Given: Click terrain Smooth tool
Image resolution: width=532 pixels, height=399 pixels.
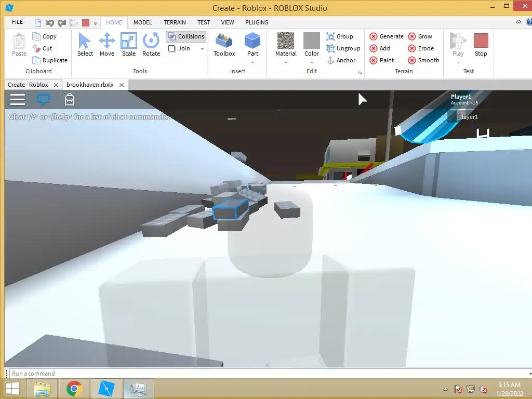Looking at the screenshot, I should [x=423, y=60].
